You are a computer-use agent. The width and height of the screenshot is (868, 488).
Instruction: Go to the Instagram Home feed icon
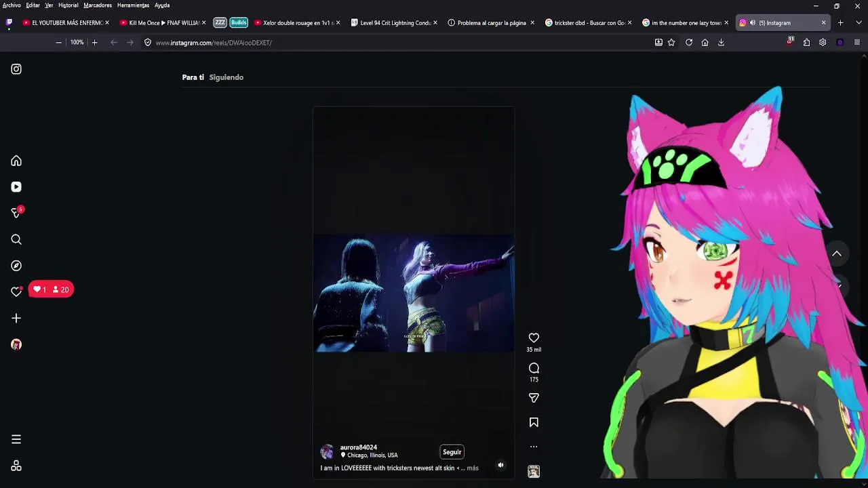tap(16, 161)
